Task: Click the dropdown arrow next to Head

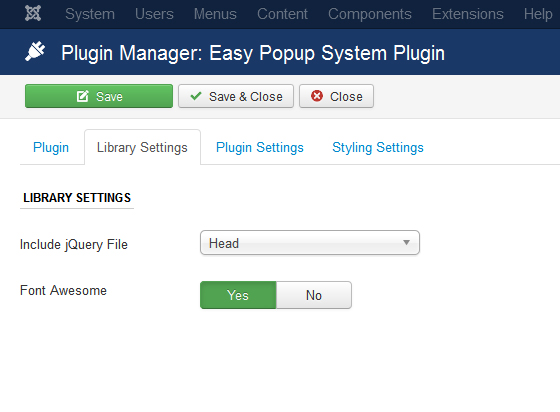Action: (x=406, y=243)
